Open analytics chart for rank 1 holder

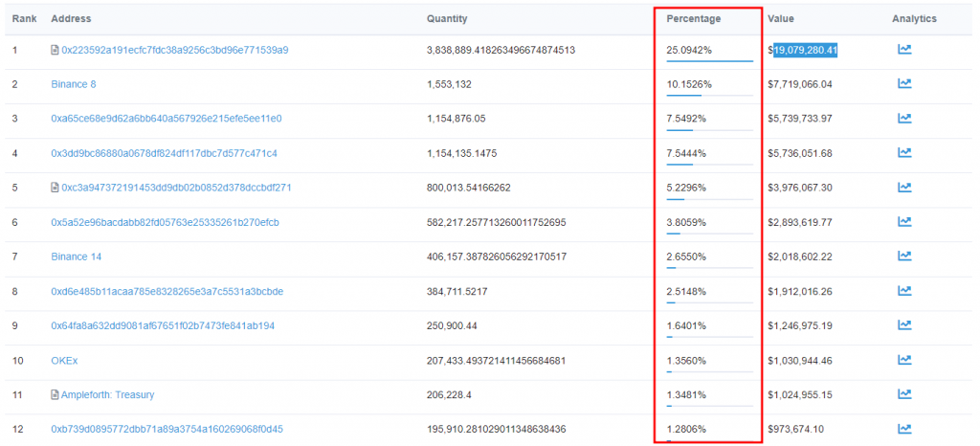click(x=904, y=50)
